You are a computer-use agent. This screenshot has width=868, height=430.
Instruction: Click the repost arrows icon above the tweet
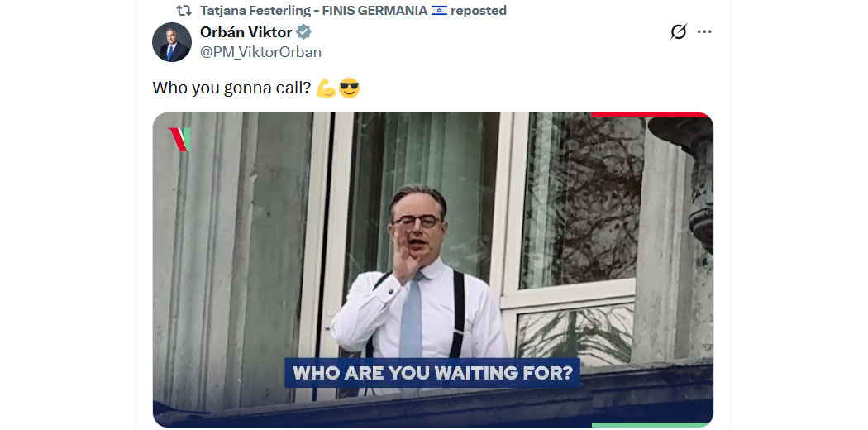[184, 11]
